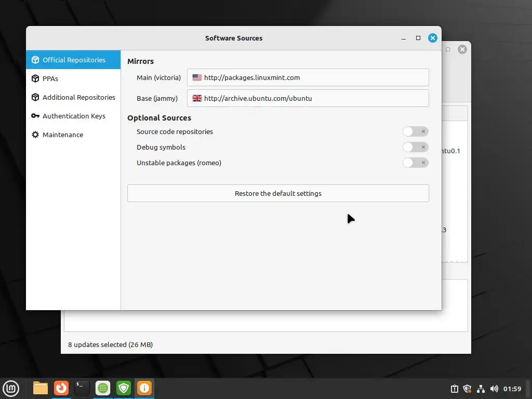Click the Main (victoria) label

click(x=158, y=78)
